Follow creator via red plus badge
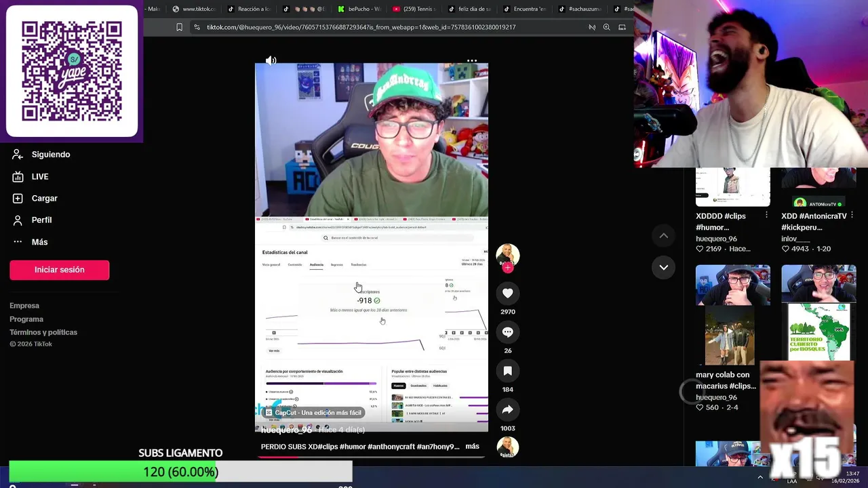Viewport: 868px width, 488px height. 507,268
